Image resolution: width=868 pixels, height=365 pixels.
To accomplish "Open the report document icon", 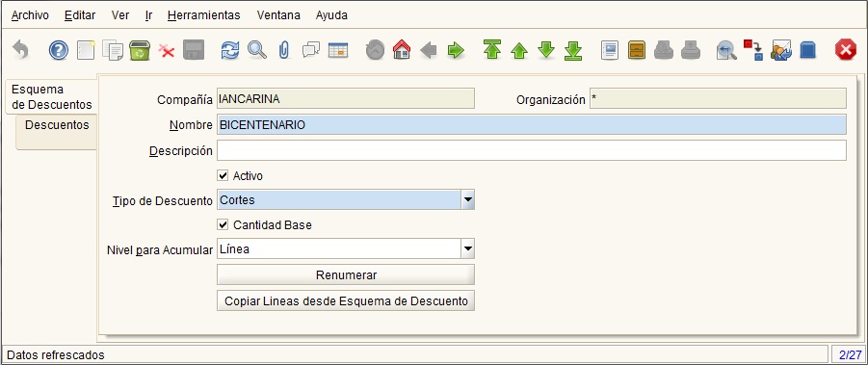I will coord(610,50).
